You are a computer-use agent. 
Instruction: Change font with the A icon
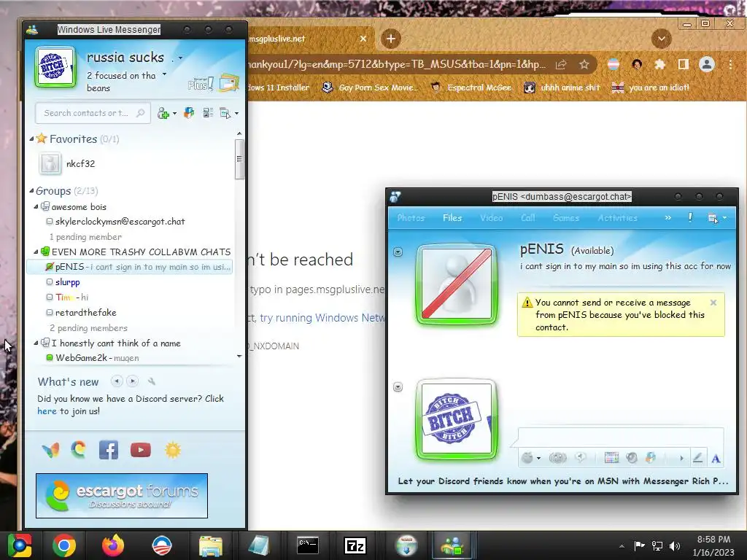pyautogui.click(x=716, y=459)
